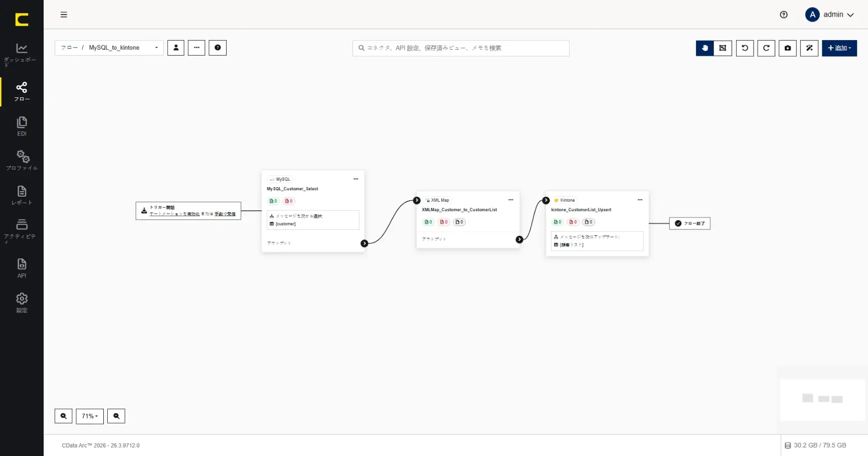This screenshot has width=868, height=456.
Task: Click the CData Arc logo
Action: [22, 20]
